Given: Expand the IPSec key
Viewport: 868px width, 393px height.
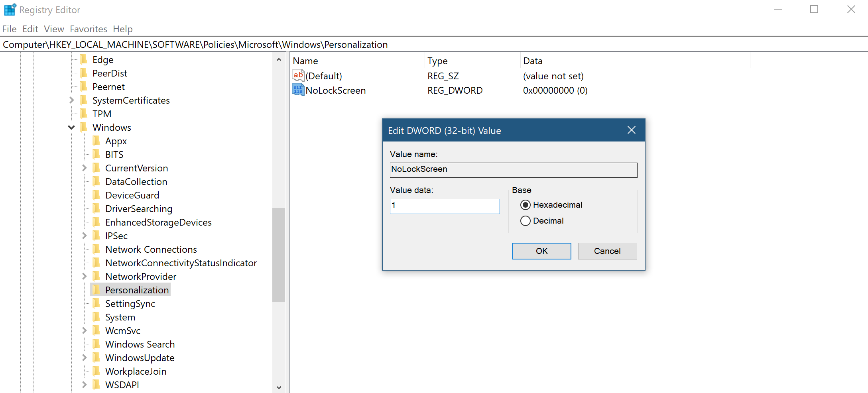Looking at the screenshot, I should click(84, 236).
